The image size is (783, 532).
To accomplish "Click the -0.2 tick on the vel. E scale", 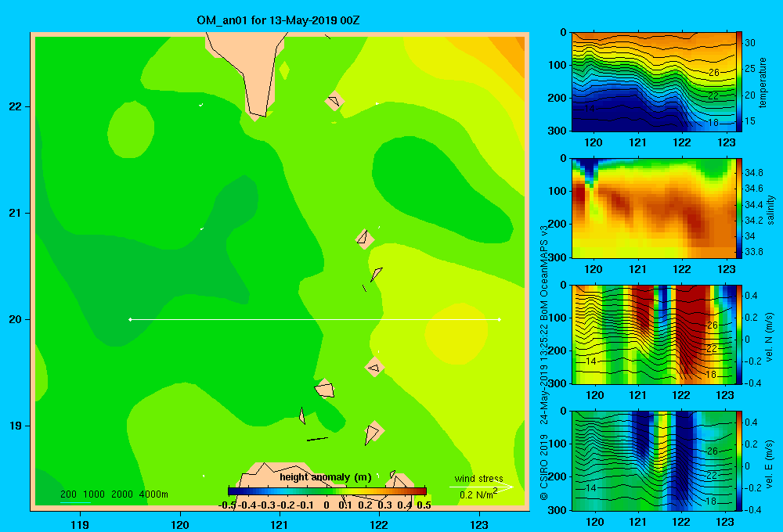I will (x=752, y=488).
